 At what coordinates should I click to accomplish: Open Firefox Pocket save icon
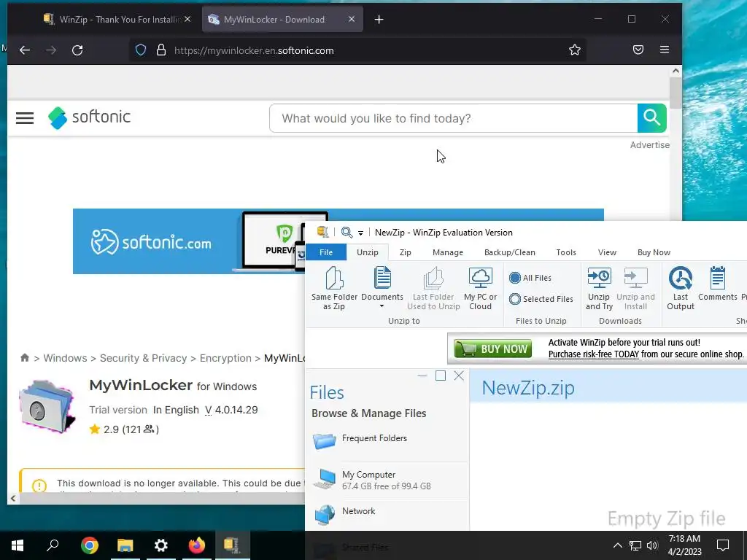pyautogui.click(x=638, y=50)
